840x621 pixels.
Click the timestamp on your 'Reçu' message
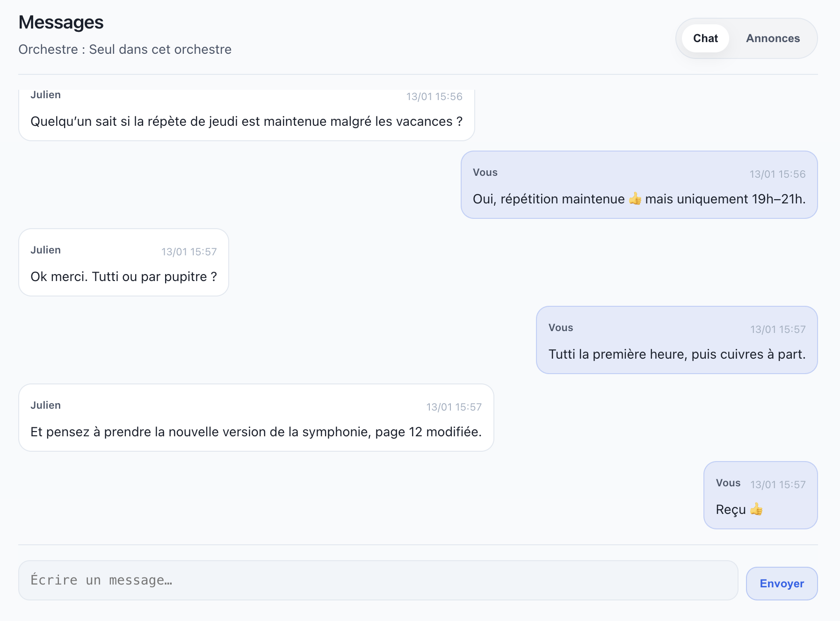[x=778, y=485]
